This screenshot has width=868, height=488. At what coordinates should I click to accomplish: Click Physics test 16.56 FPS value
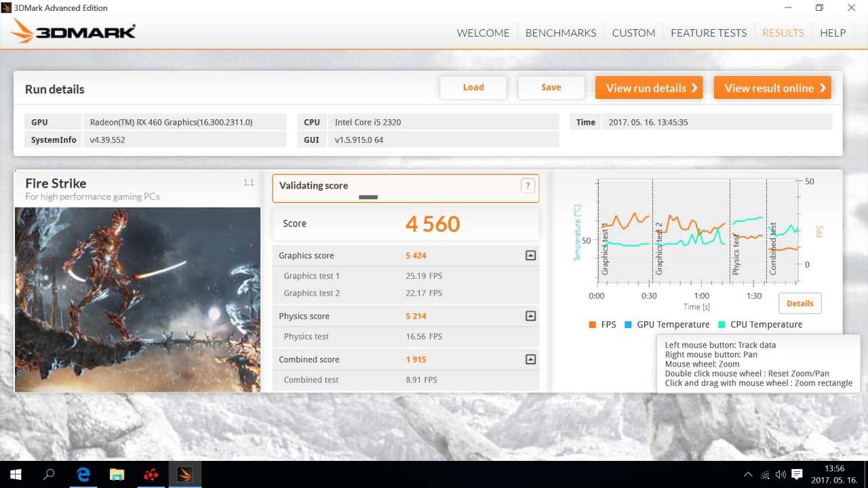(x=424, y=336)
